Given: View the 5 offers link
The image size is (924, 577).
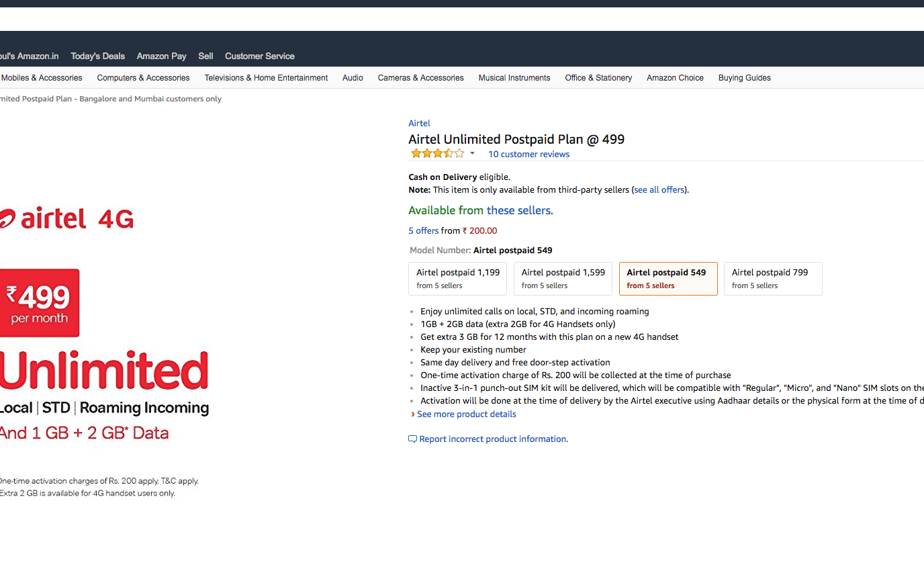Looking at the screenshot, I should coord(423,231).
